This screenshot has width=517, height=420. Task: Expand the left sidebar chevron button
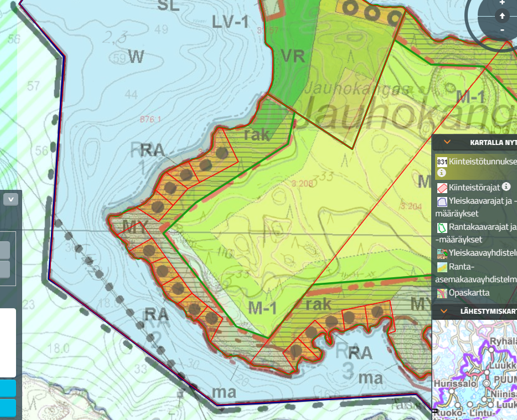[11, 199]
